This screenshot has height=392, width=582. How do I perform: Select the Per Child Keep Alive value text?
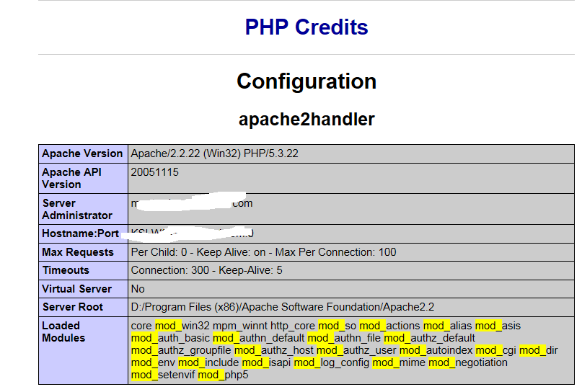[263, 252]
